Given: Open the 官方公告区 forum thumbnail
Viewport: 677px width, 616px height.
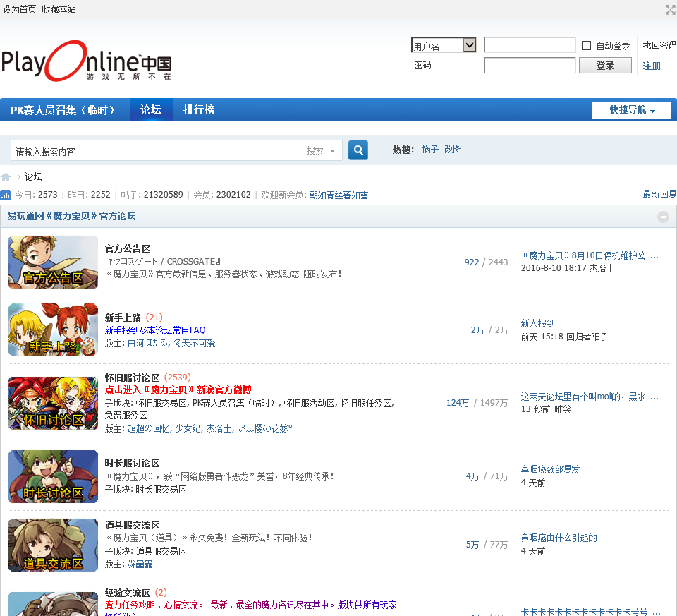Looking at the screenshot, I should 53,262.
